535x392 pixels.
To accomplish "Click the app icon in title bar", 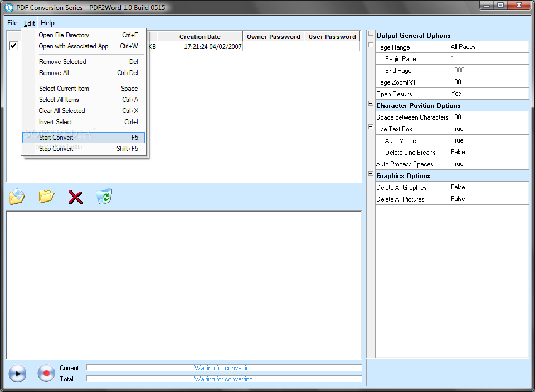I will click(9, 7).
